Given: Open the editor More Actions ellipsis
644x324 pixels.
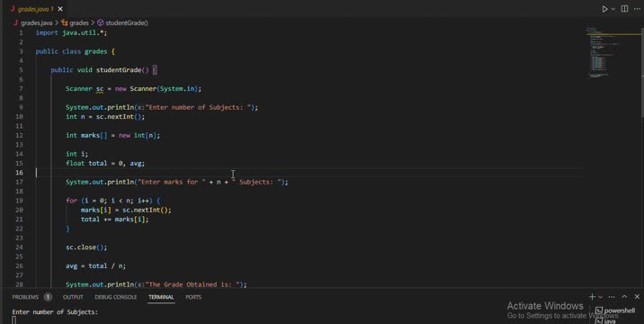Looking at the screenshot, I should [x=637, y=9].
